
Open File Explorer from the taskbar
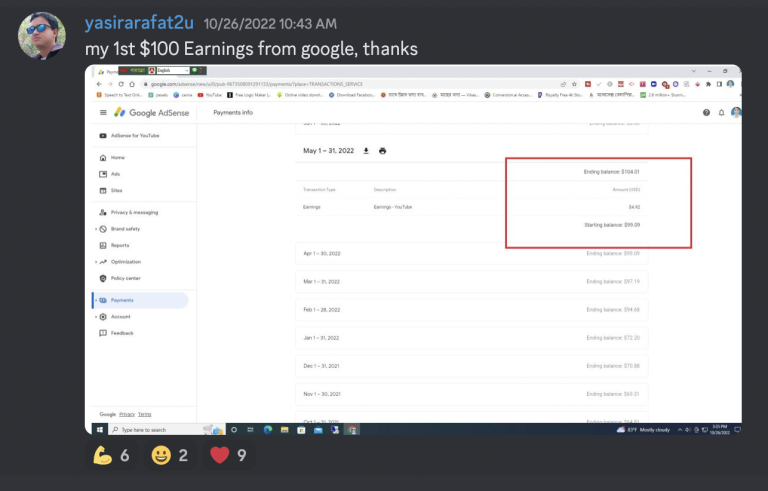[285, 430]
